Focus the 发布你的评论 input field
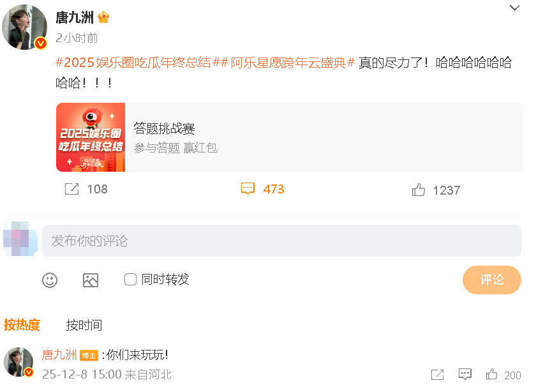 pos(281,241)
